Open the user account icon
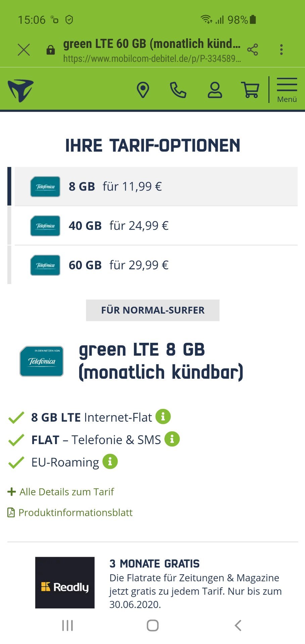 pos(215,90)
